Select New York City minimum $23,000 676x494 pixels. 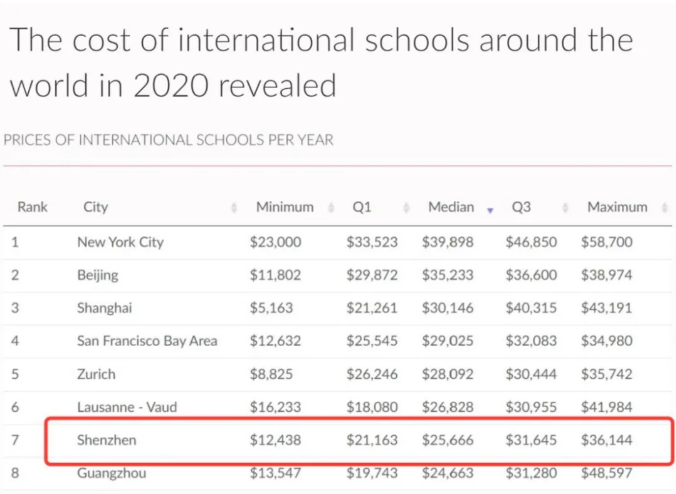click(275, 242)
